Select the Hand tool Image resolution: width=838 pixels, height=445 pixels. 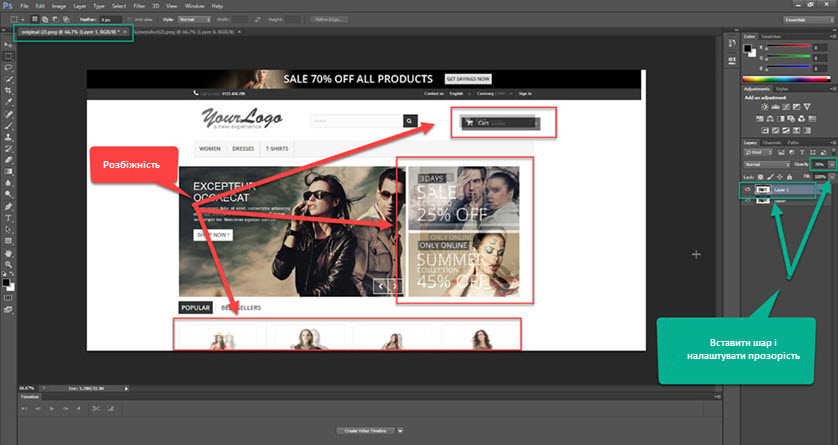pyautogui.click(x=8, y=253)
